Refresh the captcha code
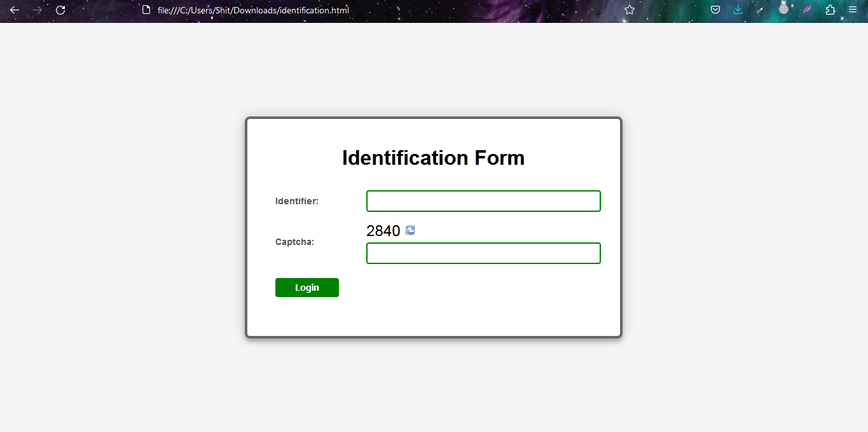Image resolution: width=868 pixels, height=432 pixels. coord(410,230)
